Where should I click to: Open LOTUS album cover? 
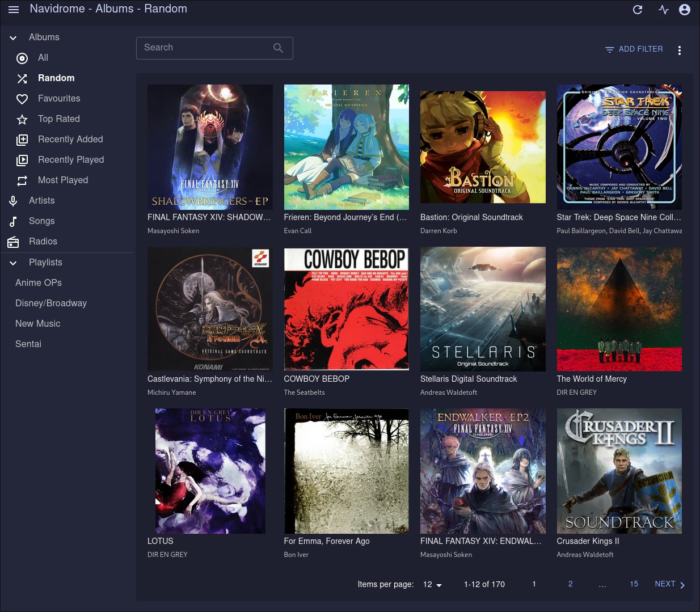point(210,471)
